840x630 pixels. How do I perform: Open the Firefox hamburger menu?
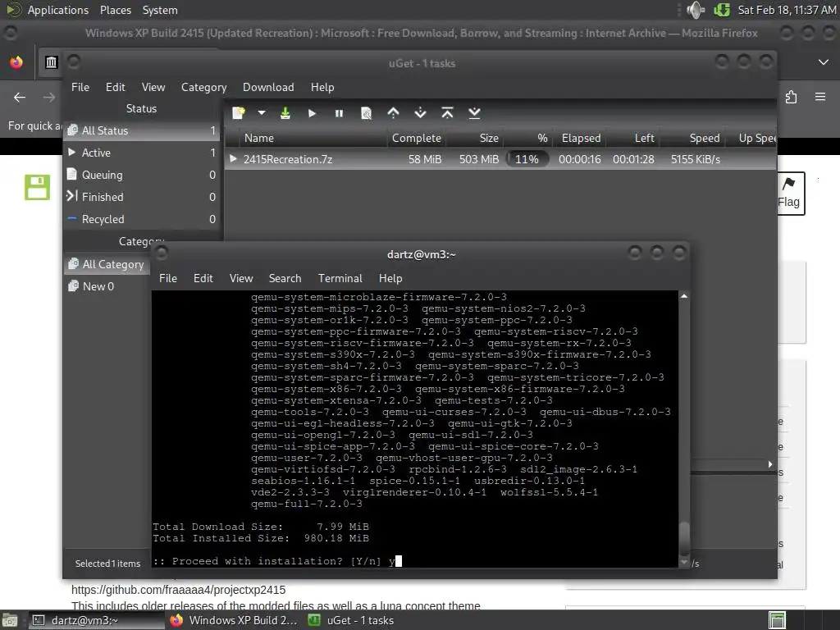pyautogui.click(x=820, y=97)
